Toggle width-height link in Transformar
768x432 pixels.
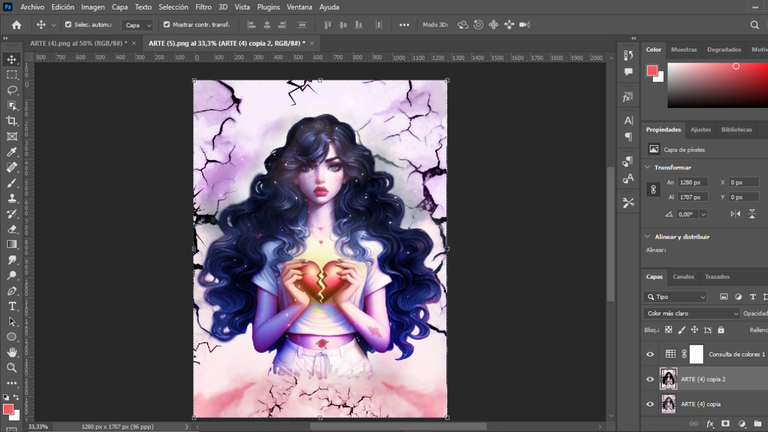click(653, 190)
